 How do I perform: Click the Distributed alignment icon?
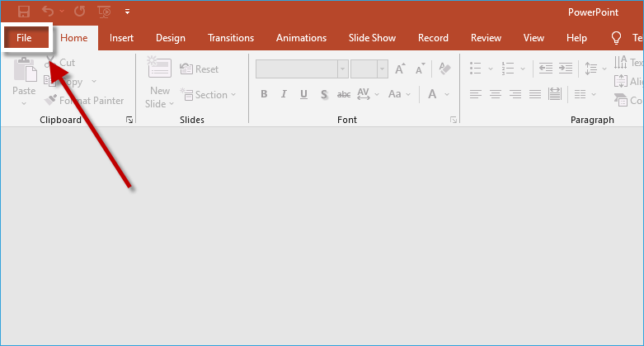554,94
